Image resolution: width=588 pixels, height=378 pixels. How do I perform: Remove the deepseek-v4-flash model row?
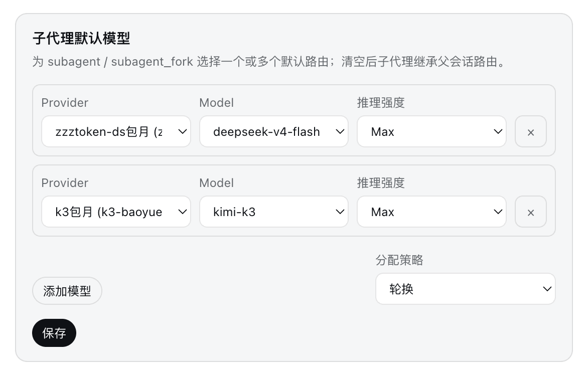tap(531, 131)
